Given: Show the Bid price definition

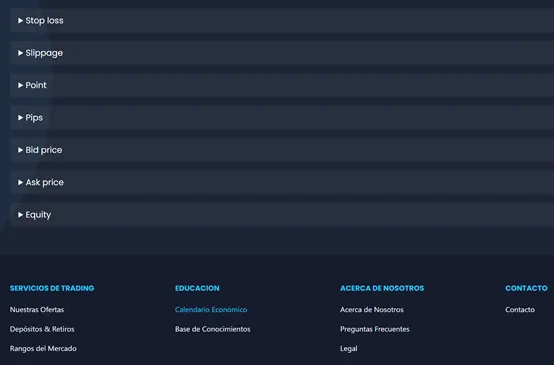Looking at the screenshot, I should click(x=282, y=150).
